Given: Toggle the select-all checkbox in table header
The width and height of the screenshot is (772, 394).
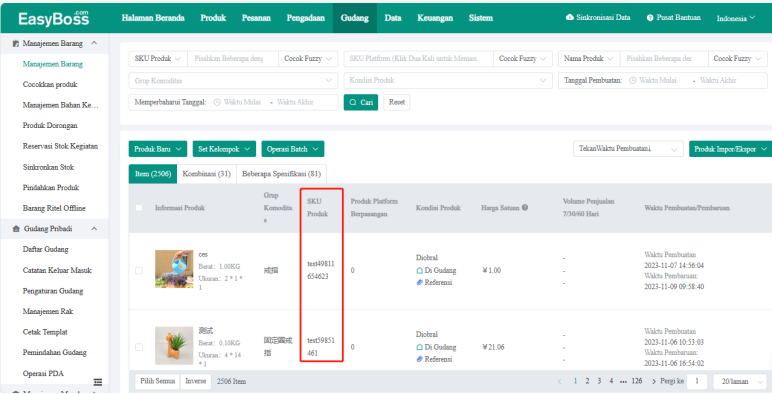Looking at the screenshot, I should tap(139, 208).
